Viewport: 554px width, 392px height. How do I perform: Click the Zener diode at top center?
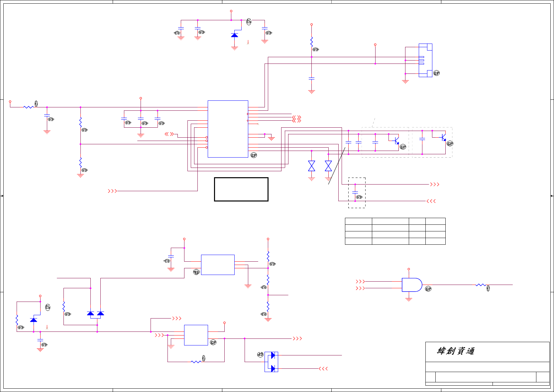click(x=235, y=35)
